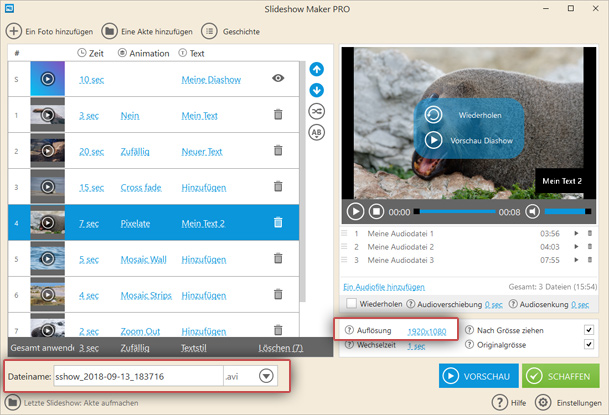
Task: Stop the preview playback
Action: 376,212
